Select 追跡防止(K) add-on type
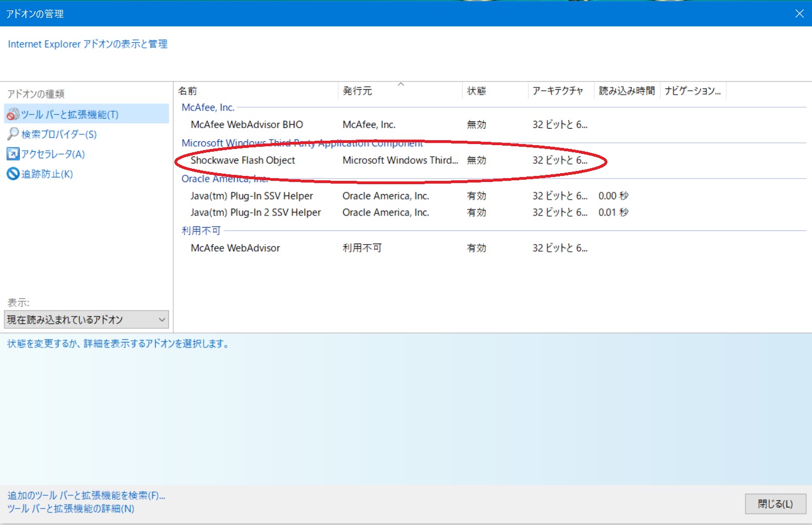 click(x=47, y=174)
